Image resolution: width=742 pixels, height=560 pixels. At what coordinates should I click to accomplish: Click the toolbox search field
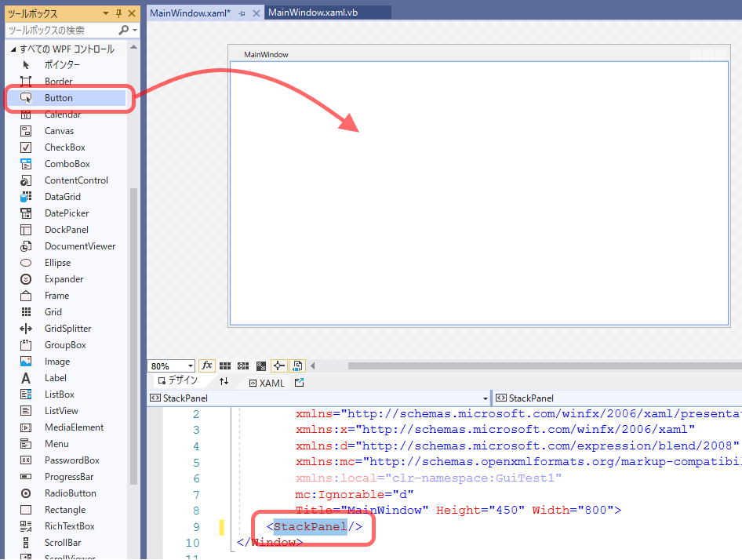[x=61, y=31]
